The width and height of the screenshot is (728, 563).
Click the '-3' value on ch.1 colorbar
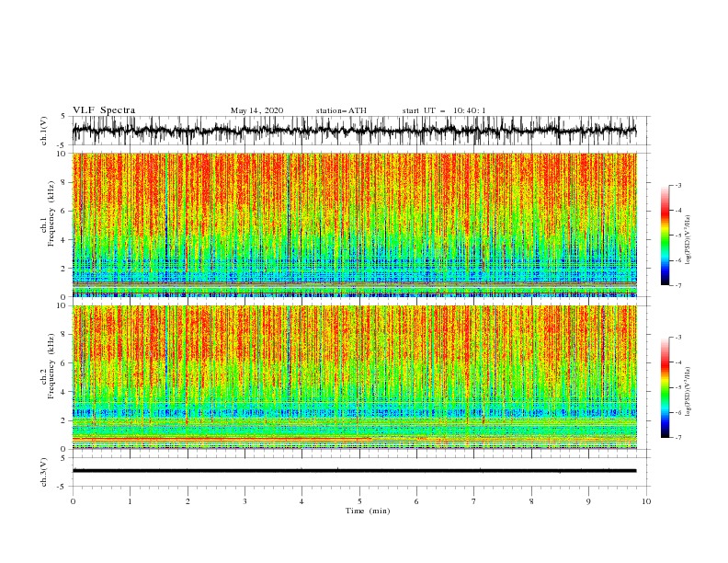point(677,185)
